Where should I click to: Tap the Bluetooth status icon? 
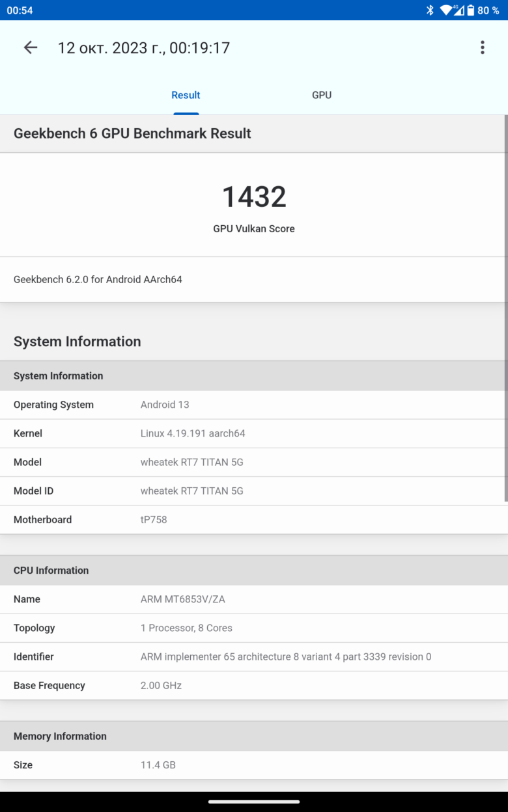pos(430,10)
